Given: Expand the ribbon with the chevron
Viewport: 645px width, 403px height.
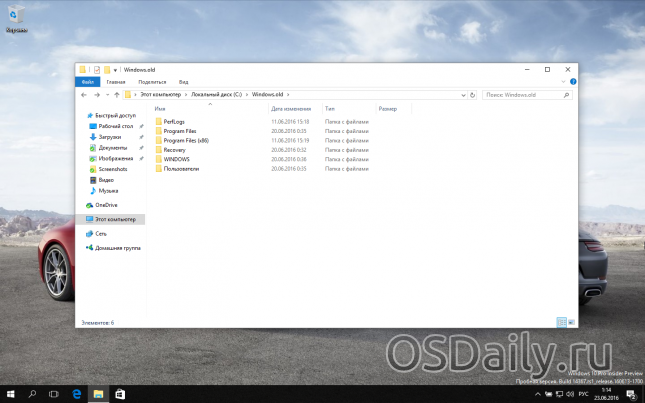Looking at the screenshot, I should point(563,82).
